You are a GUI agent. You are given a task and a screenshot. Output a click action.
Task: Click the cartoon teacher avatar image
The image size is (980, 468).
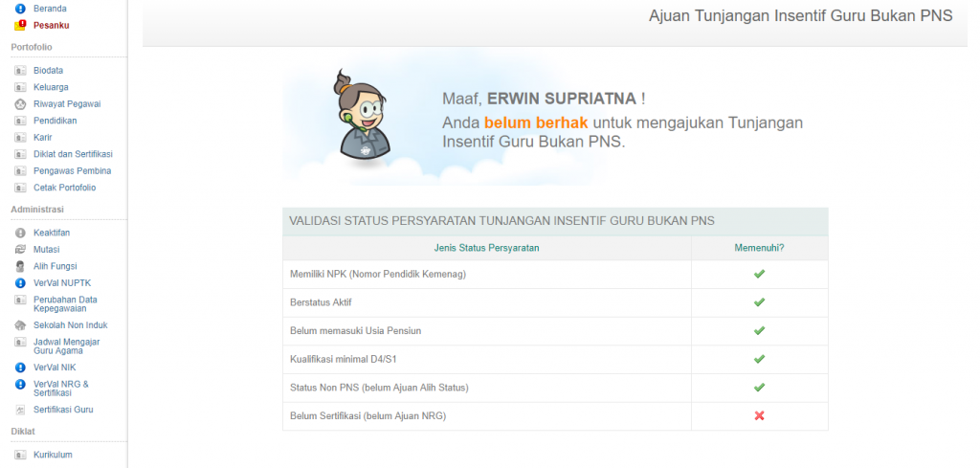coord(361,118)
